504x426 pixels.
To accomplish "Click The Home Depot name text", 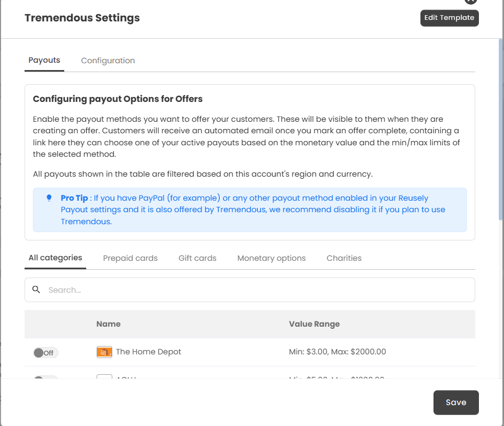I will [148, 352].
